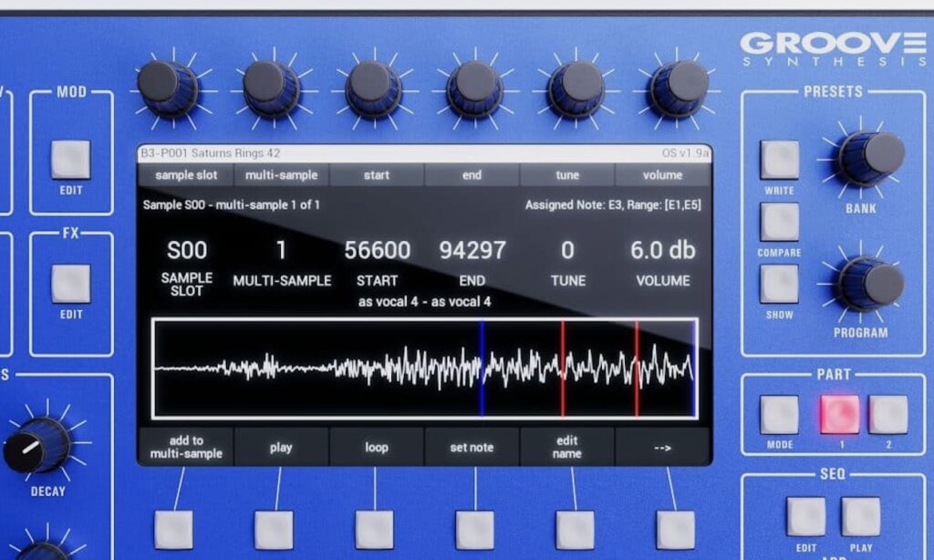
Task: Select 'set note' on the display
Action: pyautogui.click(x=472, y=448)
